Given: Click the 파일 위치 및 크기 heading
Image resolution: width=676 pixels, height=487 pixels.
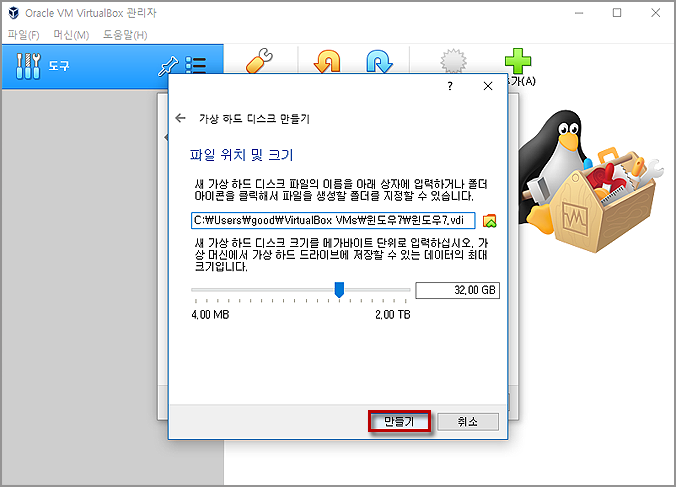Looking at the screenshot, I should 241,155.
